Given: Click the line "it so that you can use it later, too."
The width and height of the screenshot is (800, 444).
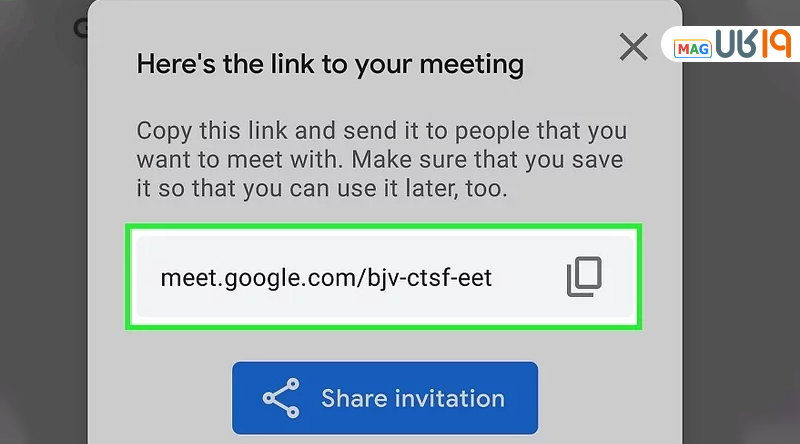Looking at the screenshot, I should [322, 189].
